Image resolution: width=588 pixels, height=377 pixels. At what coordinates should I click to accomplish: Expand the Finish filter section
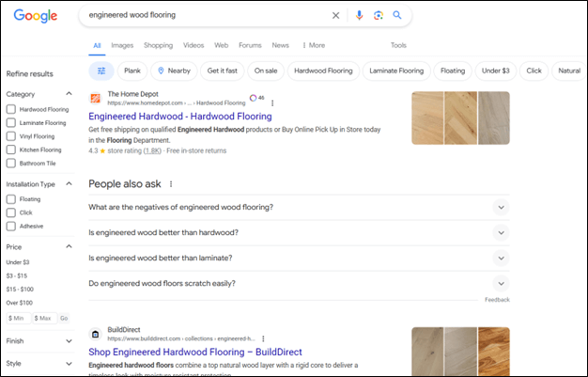click(x=69, y=341)
